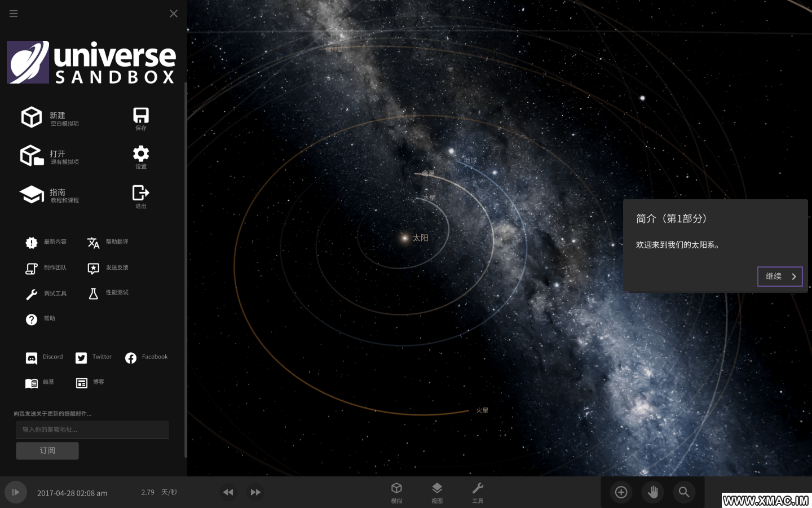Speed up simulation with fast-forward button

[255, 492]
